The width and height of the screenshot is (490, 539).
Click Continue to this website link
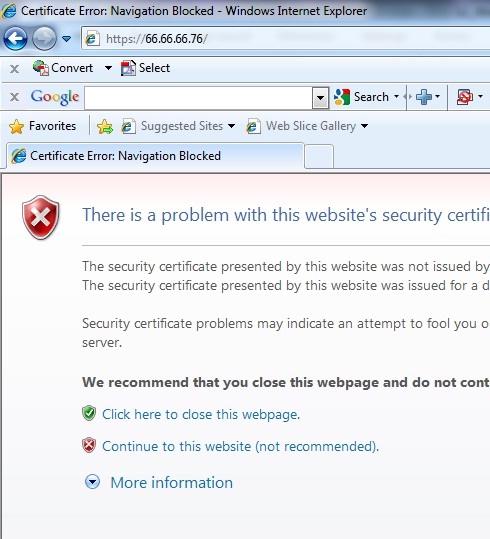tap(240, 446)
